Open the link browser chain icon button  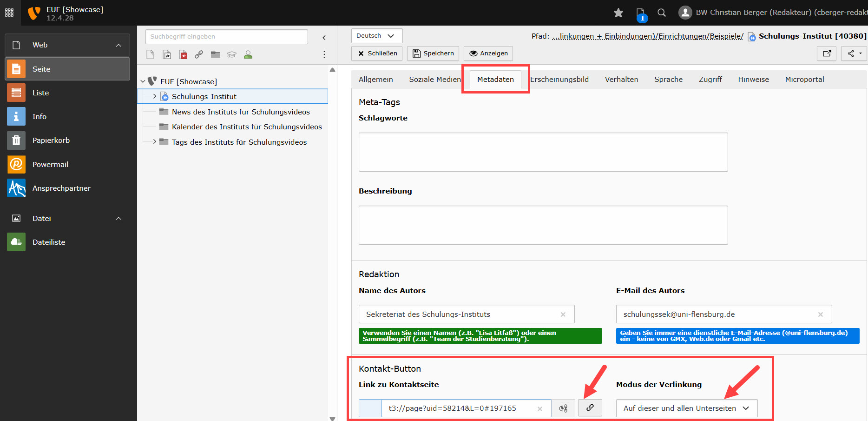(590, 408)
